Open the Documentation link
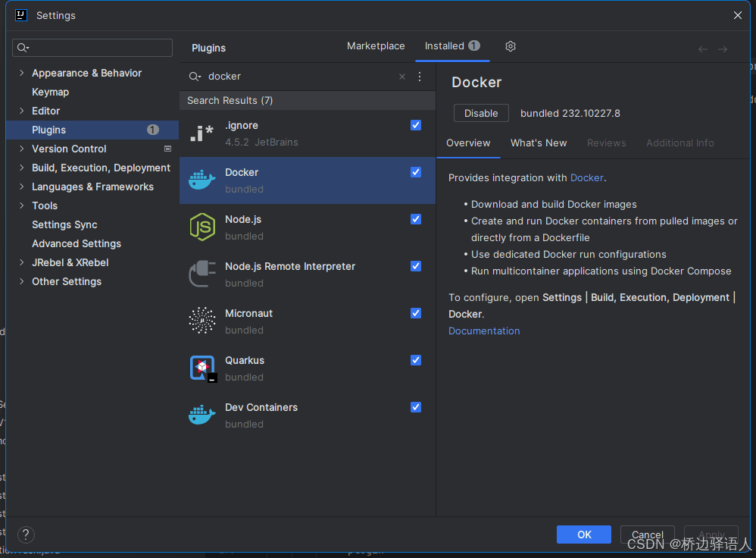 (484, 331)
